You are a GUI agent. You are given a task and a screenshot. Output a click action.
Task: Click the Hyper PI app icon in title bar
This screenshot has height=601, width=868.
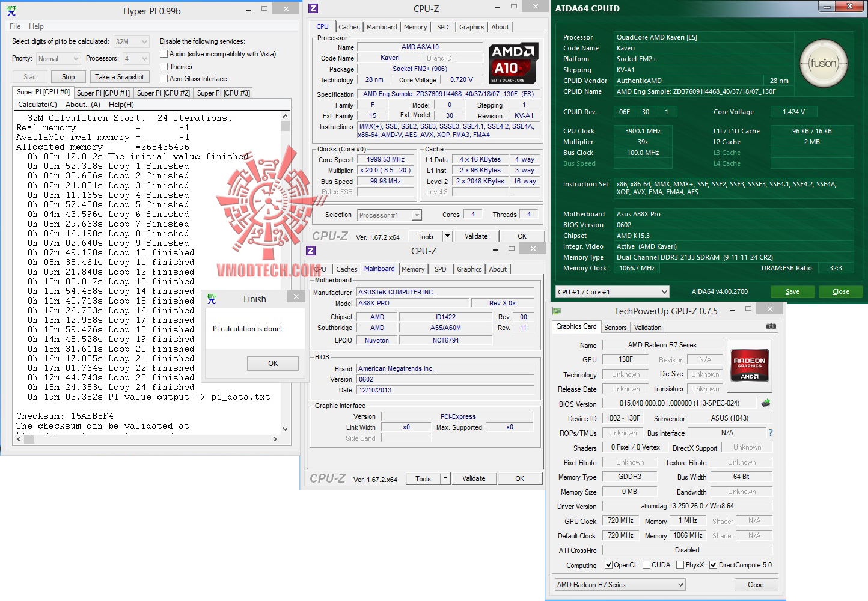click(x=11, y=11)
